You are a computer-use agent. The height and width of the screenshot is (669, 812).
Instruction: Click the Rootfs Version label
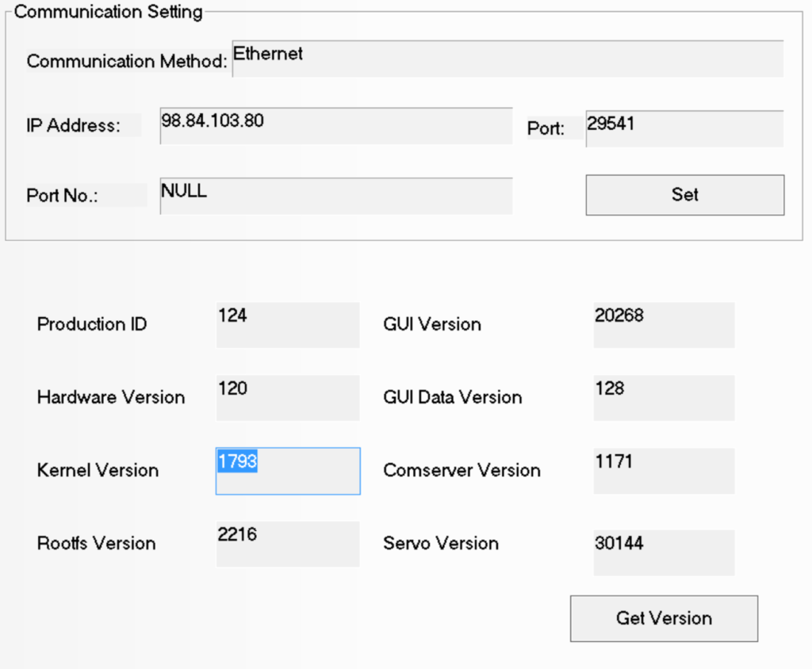(x=96, y=543)
